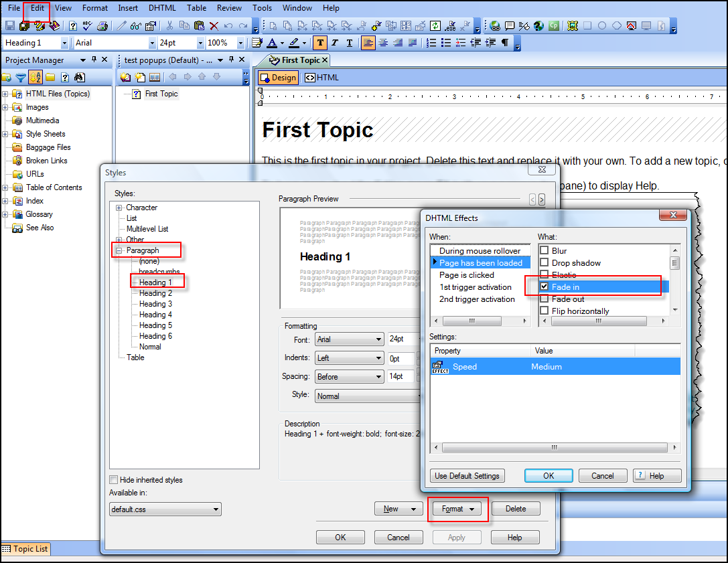The width and height of the screenshot is (728, 563).
Task: Open the Tools menu
Action: click(x=261, y=8)
